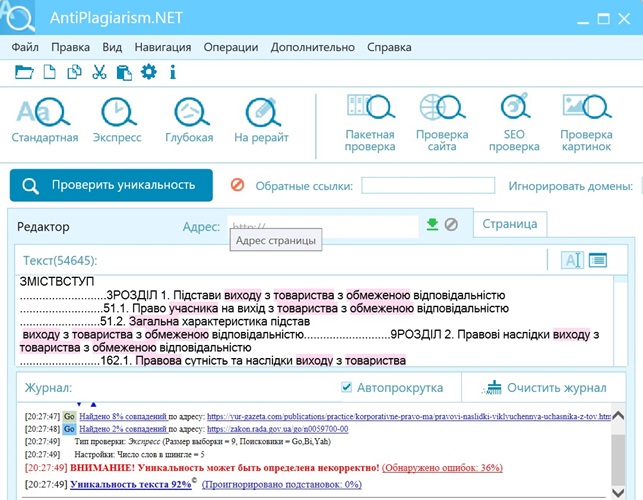Open the Вид menu
Viewport: 643px width, 500px height.
point(112,47)
